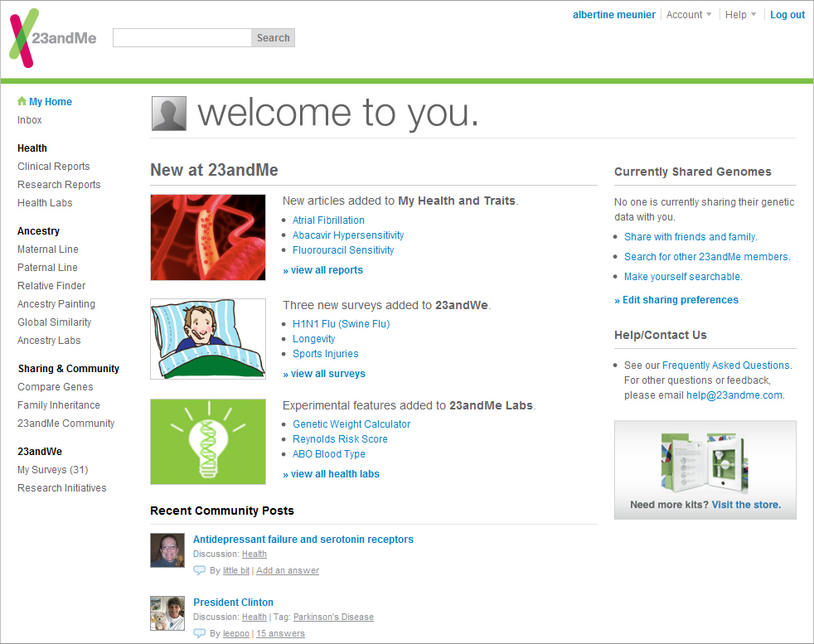Click the Search button
The height and width of the screenshot is (644, 814).
pyautogui.click(x=273, y=38)
